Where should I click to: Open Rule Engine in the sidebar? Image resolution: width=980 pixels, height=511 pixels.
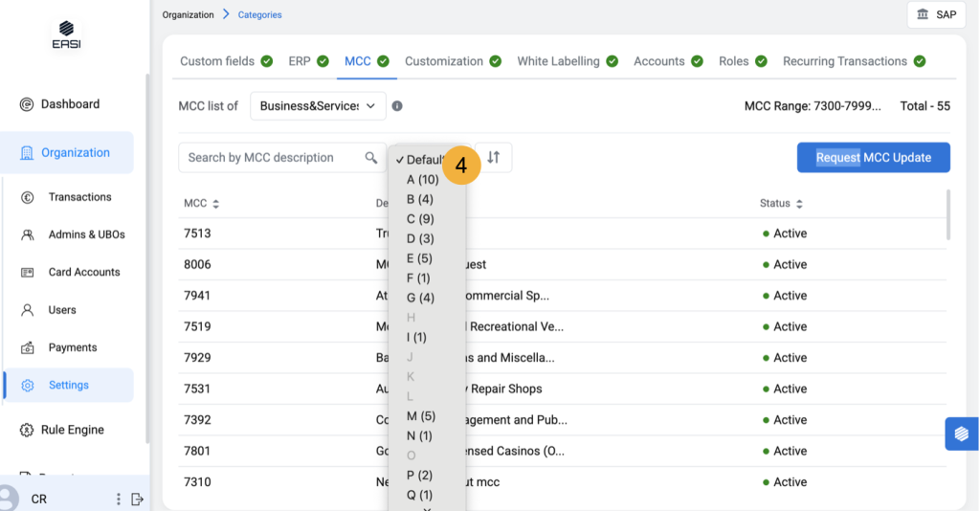72,430
